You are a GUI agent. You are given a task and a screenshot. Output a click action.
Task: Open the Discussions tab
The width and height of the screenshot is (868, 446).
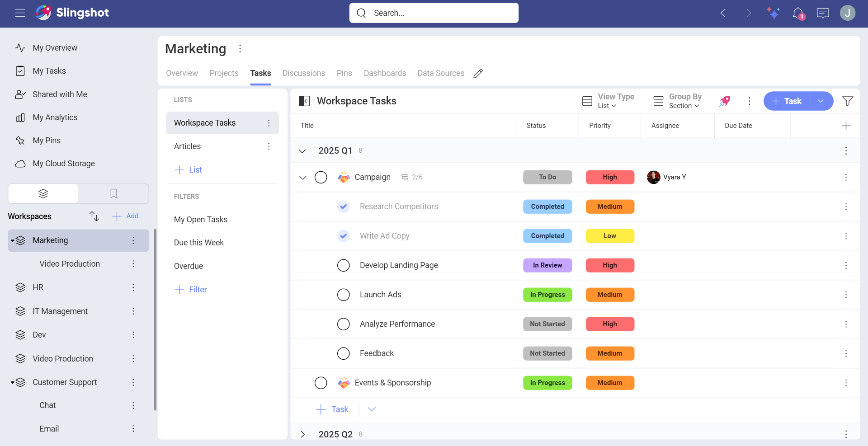(x=303, y=73)
